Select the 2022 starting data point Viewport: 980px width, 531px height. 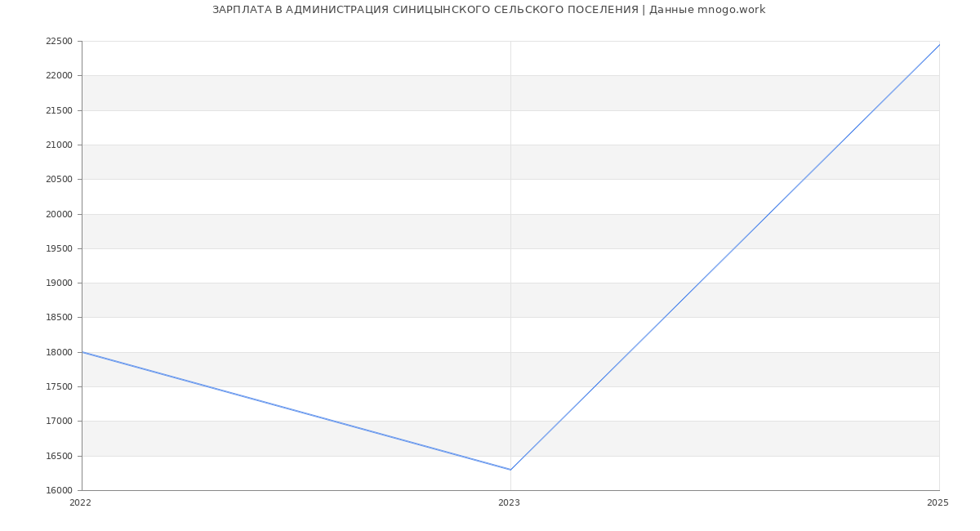click(x=82, y=352)
